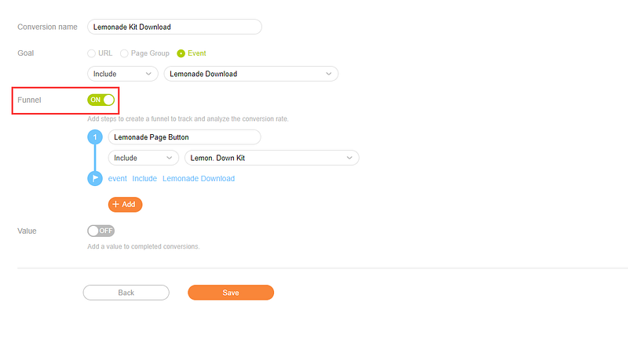Focus the Conversion name text field
The height and width of the screenshot is (364, 628).
click(x=174, y=27)
